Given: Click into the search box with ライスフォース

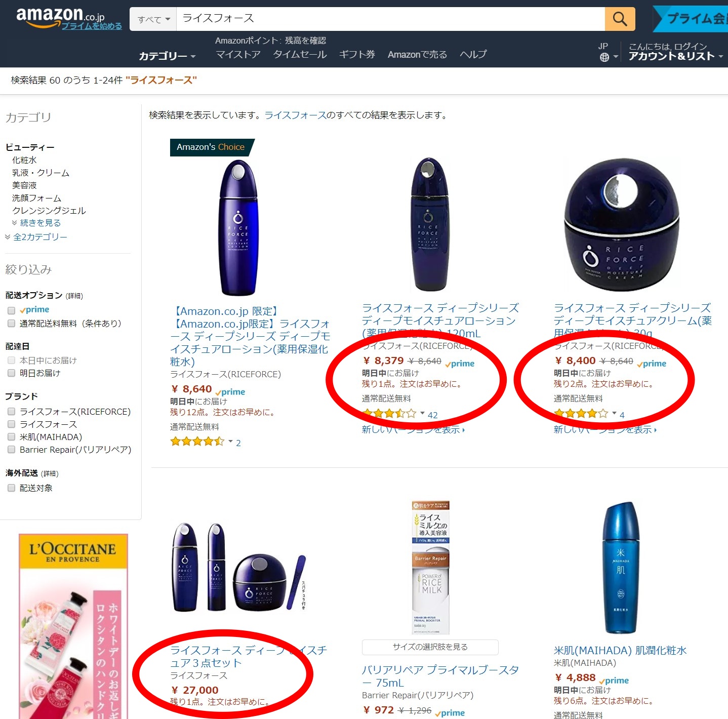Looking at the screenshot, I should [x=390, y=19].
